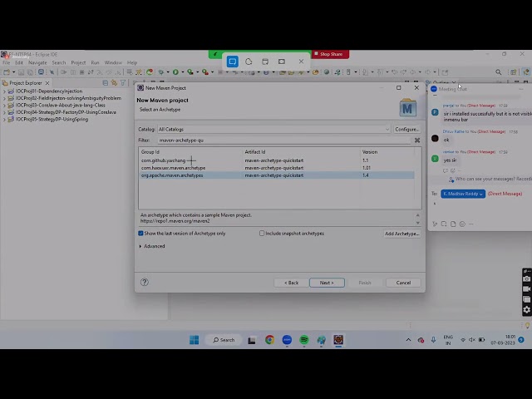Image resolution: width=532 pixels, height=399 pixels.
Task: Click the Eclipse icon in the taskbar
Action: click(338, 340)
